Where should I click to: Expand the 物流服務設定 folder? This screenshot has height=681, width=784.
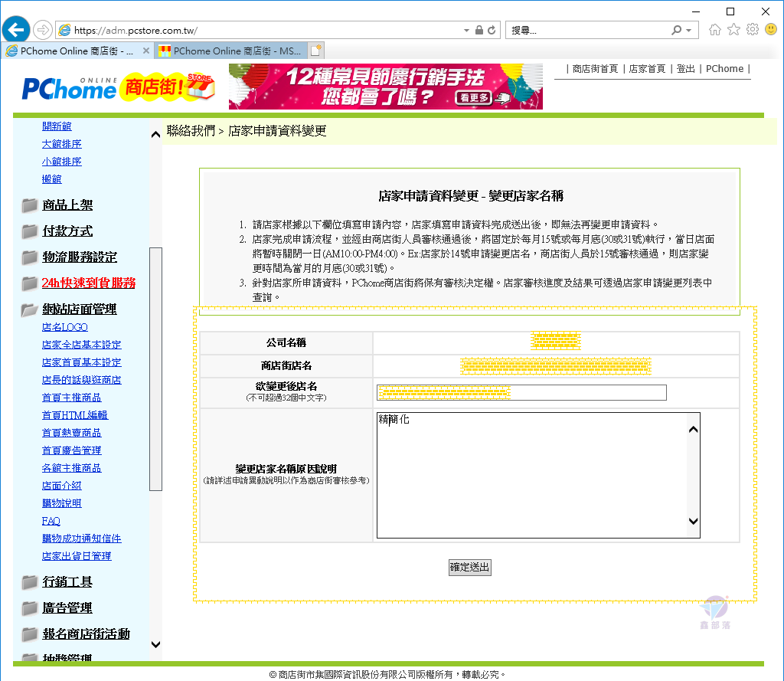[x=30, y=257]
